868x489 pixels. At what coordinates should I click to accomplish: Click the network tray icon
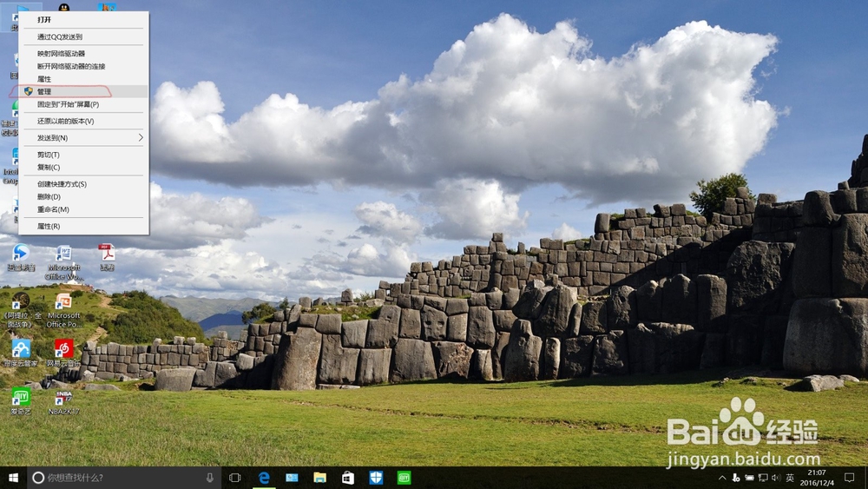(x=763, y=478)
